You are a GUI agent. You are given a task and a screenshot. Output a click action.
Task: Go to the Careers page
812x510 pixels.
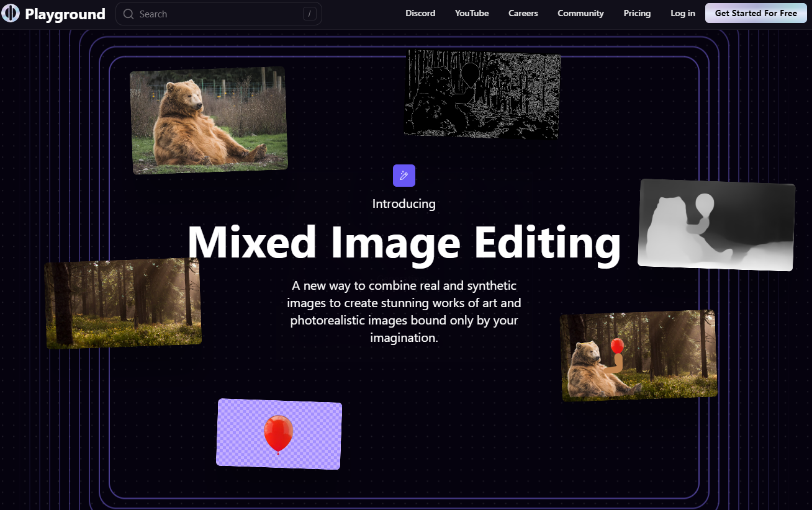click(523, 13)
